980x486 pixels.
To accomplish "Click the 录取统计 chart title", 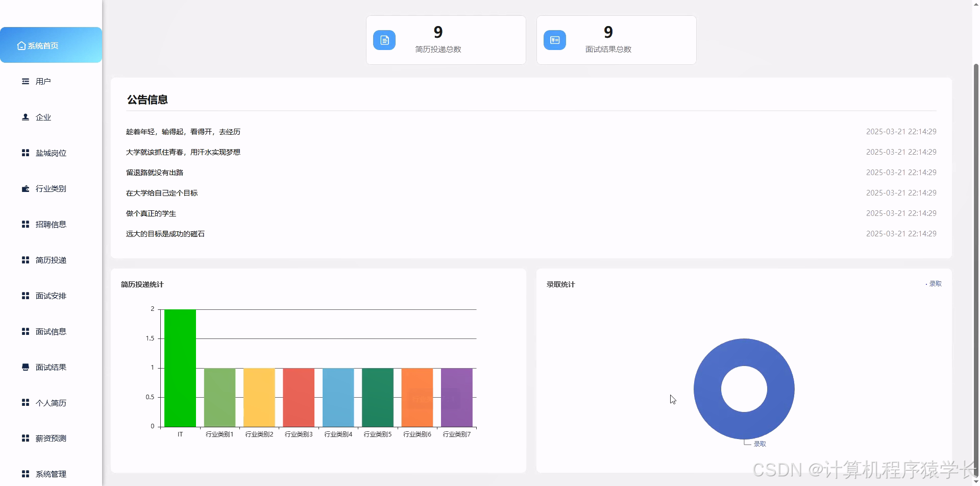I will (x=561, y=284).
